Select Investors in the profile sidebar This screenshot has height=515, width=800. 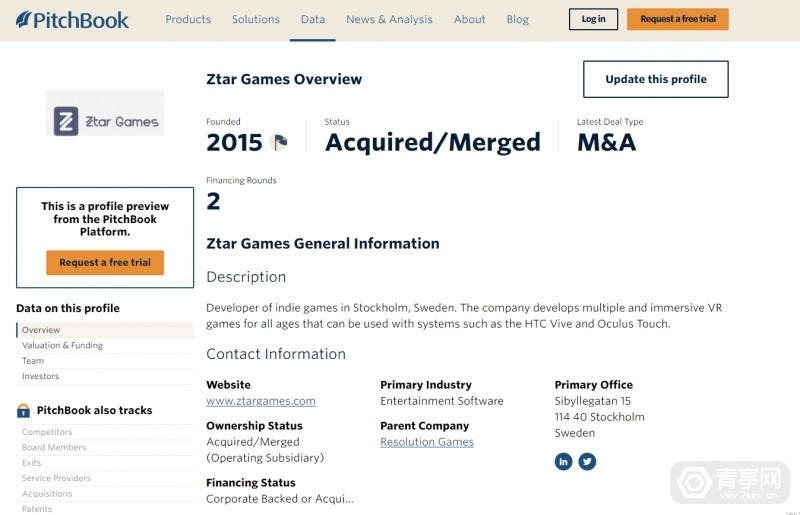pyautogui.click(x=40, y=376)
